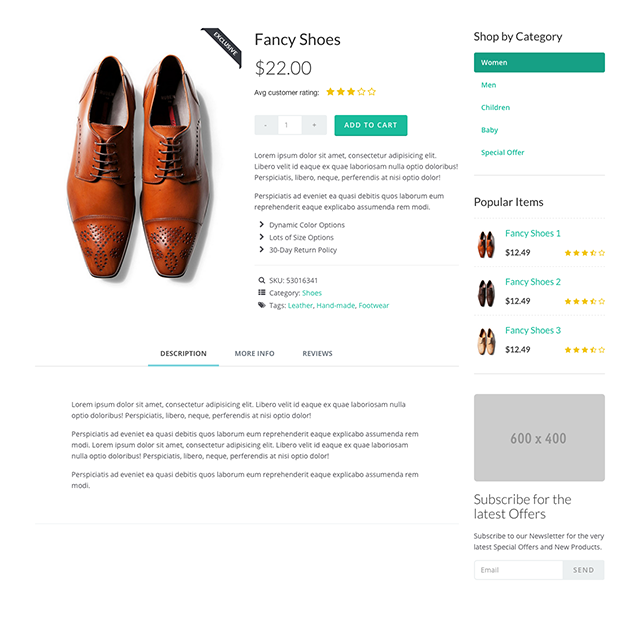
Task: Click the fifth star in customer rating
Action: pyautogui.click(x=371, y=92)
